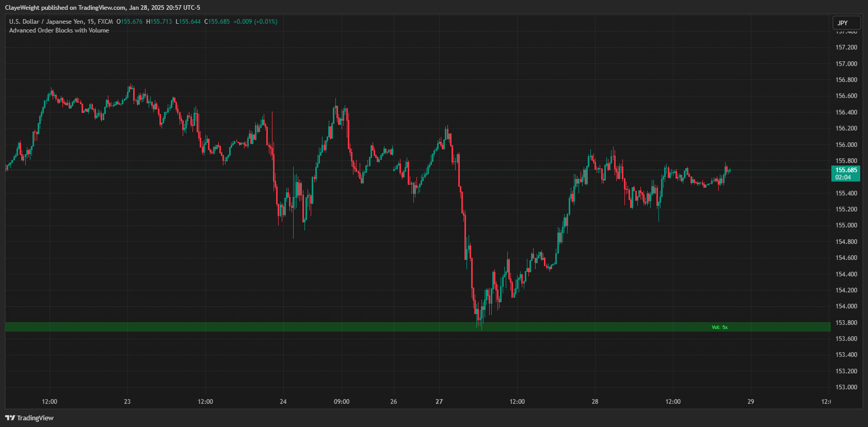Click the high value H155.713
Image resolution: width=868 pixels, height=427 pixels.
pos(159,22)
